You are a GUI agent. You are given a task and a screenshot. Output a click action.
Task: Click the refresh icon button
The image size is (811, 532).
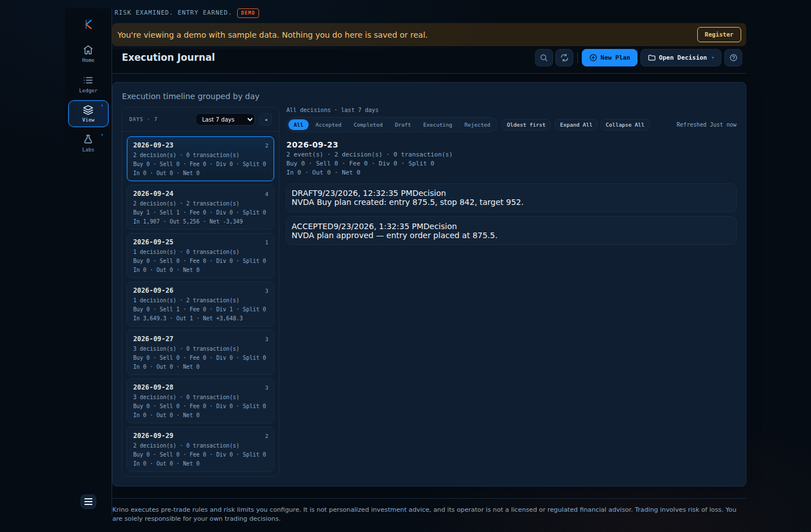click(x=565, y=58)
